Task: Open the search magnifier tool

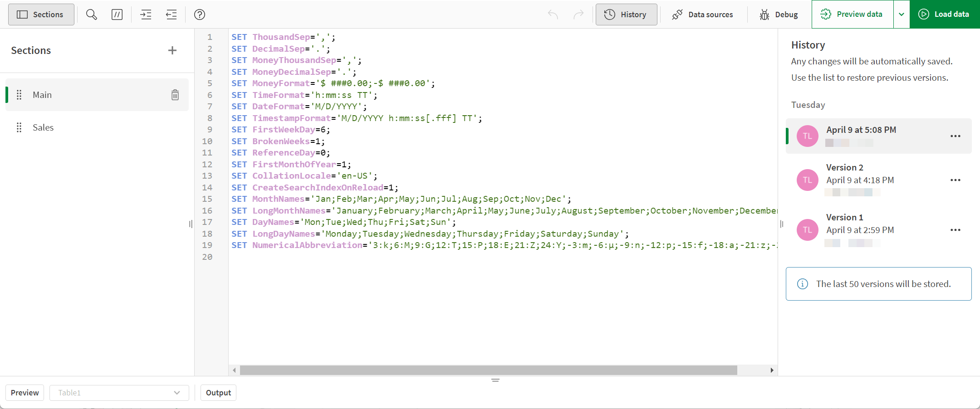Action: tap(92, 15)
